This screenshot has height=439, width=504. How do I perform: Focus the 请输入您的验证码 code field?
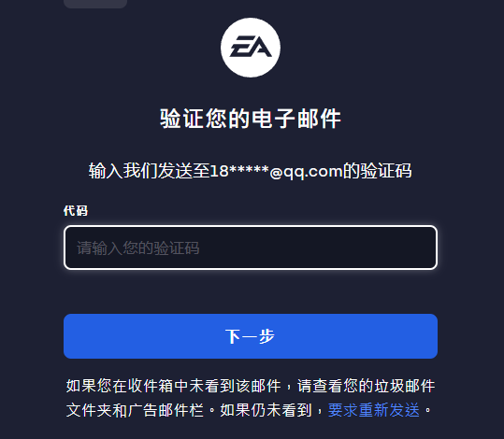click(251, 248)
